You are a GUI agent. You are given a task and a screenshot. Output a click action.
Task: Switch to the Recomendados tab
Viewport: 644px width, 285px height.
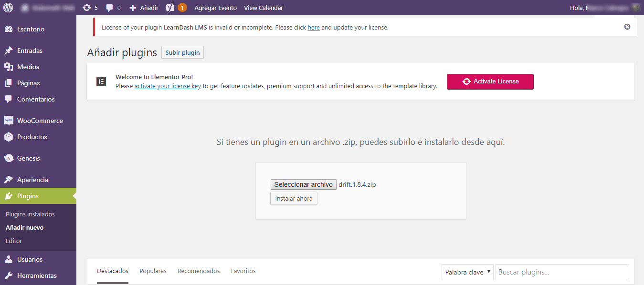click(x=199, y=271)
